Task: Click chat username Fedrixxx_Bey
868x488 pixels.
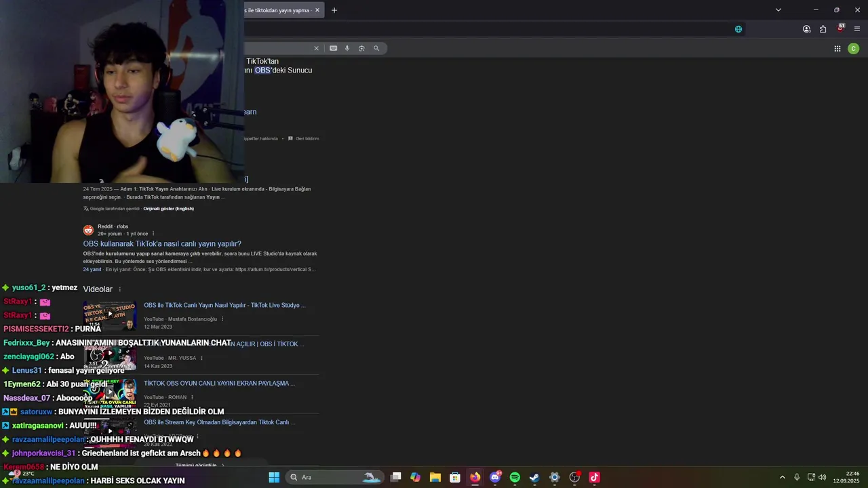Action: 26,343
